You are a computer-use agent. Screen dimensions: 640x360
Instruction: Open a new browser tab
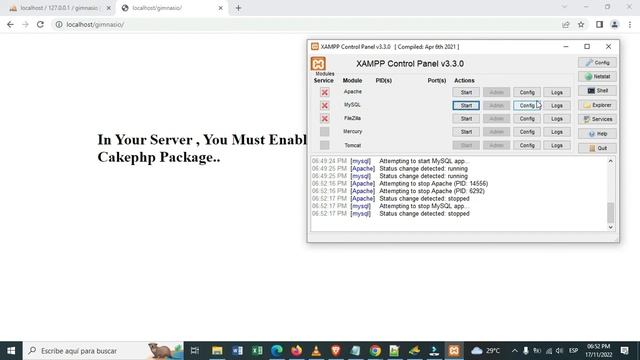click(x=238, y=8)
